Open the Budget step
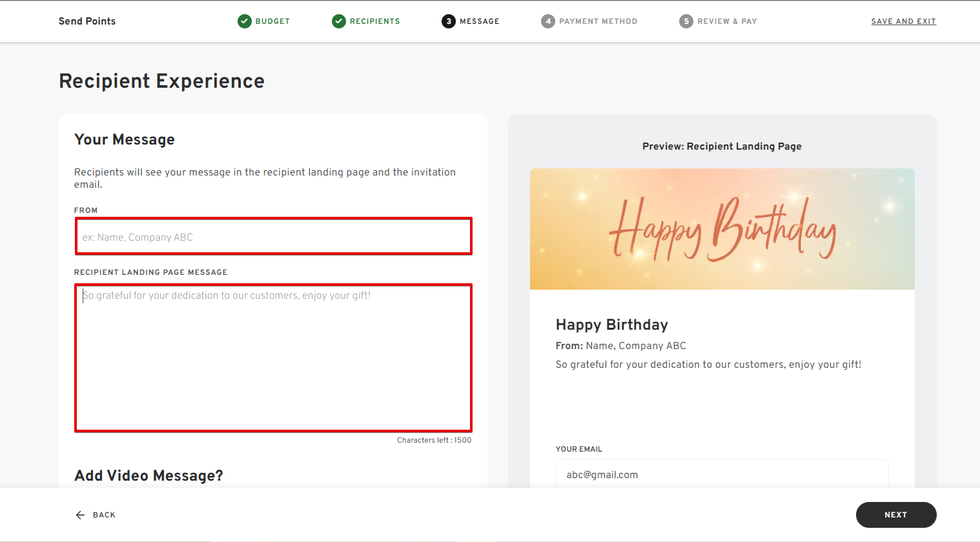Screen dimensions: 980x542 (x=272, y=21)
